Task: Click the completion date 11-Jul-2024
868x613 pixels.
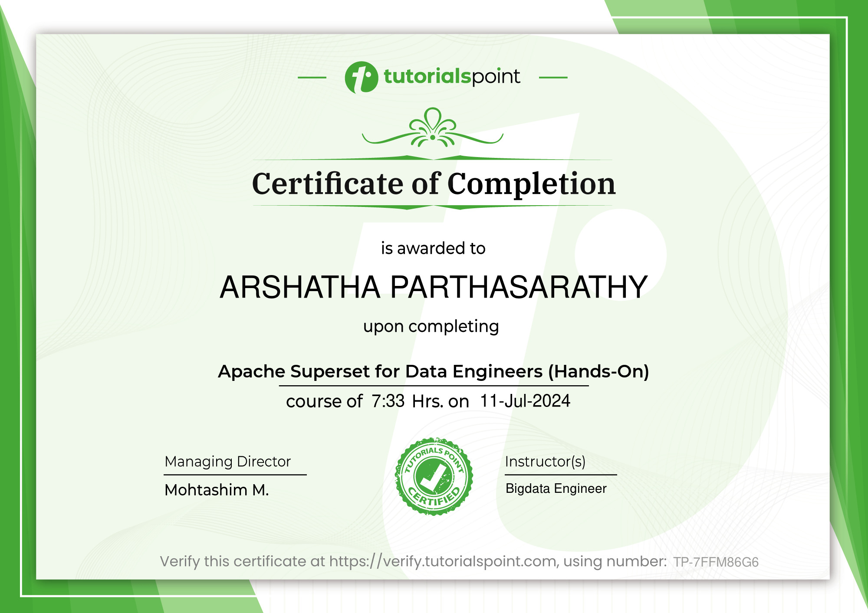Action: coord(526,401)
